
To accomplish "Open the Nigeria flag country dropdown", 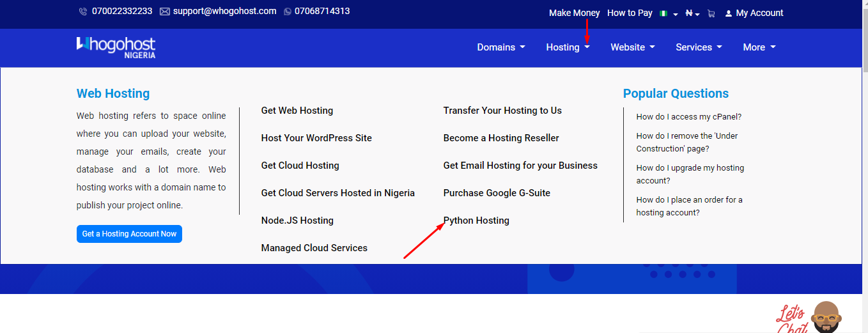I will 669,13.
